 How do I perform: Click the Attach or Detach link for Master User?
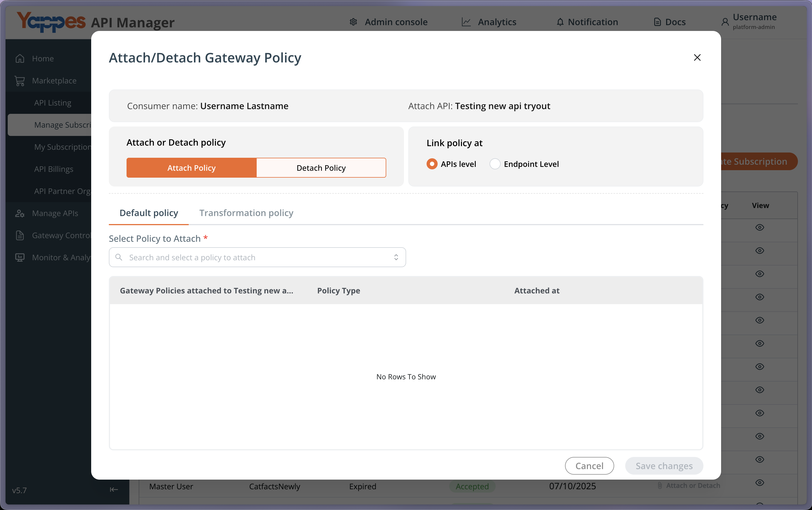tap(693, 485)
